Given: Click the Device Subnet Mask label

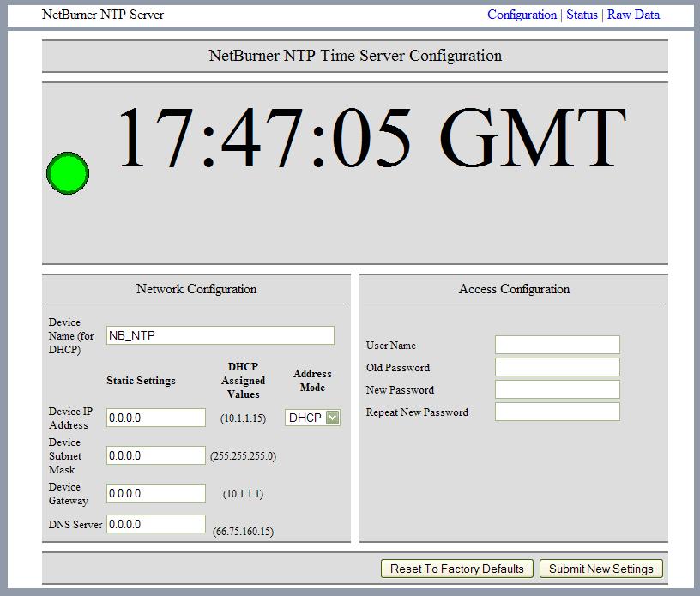Looking at the screenshot, I should 65,456.
